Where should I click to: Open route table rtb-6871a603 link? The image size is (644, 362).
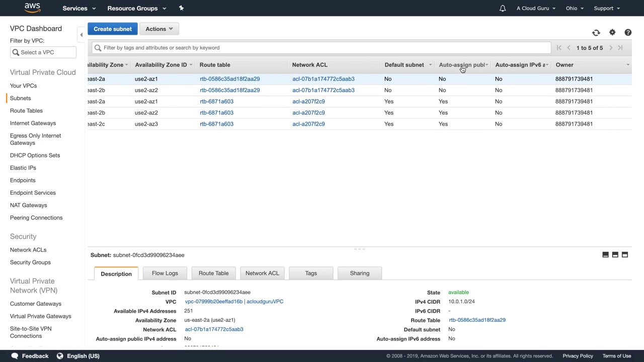[216, 102]
